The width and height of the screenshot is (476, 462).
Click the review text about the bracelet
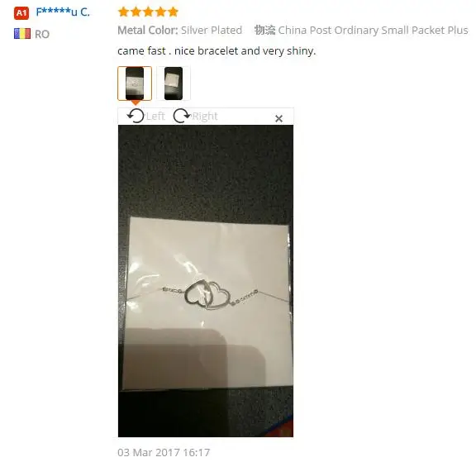point(217,51)
